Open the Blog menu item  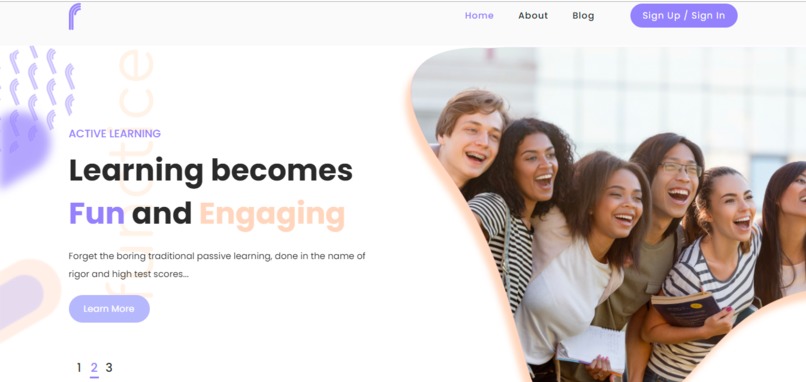[583, 15]
